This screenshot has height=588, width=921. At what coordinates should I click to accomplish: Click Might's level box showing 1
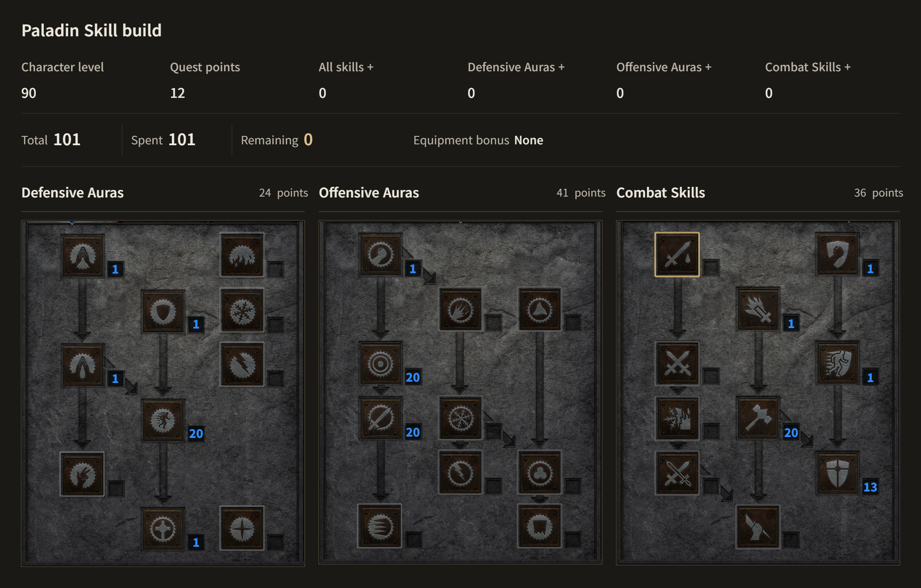[x=413, y=269]
